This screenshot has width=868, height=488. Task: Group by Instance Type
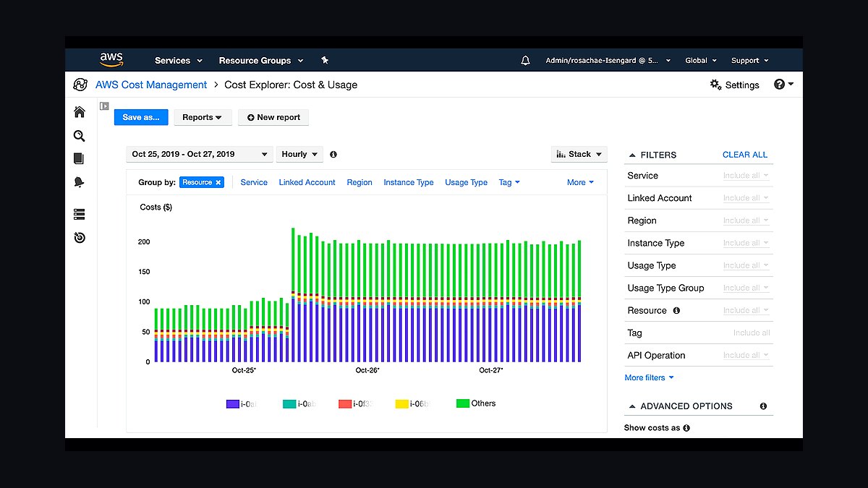coord(409,182)
